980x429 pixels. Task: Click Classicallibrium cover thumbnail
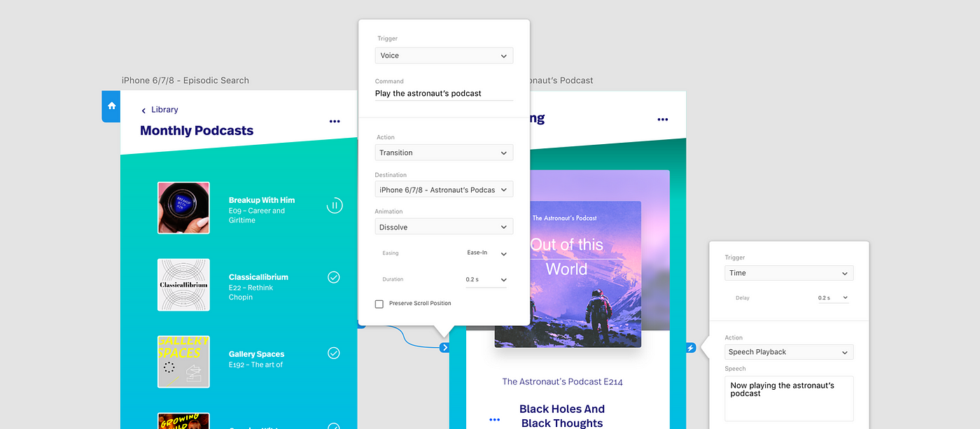[183, 285]
